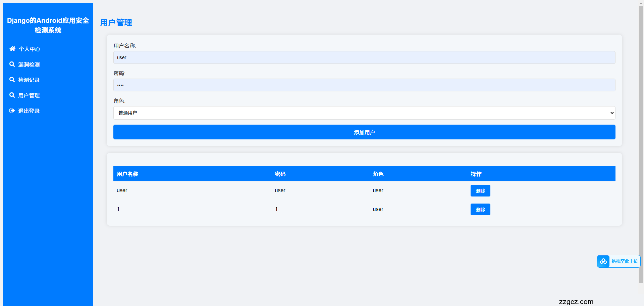Delete the user named "1"
This screenshot has height=306, width=644.
pyautogui.click(x=480, y=209)
